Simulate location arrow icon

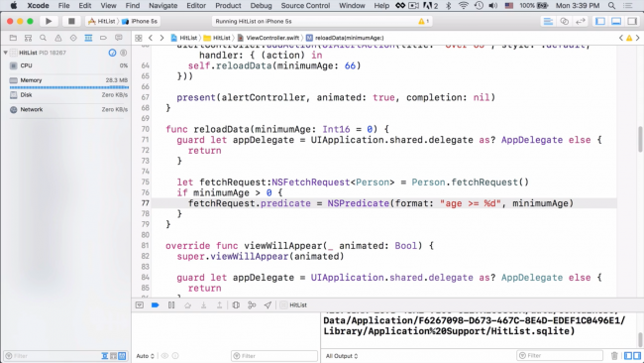coord(268,305)
